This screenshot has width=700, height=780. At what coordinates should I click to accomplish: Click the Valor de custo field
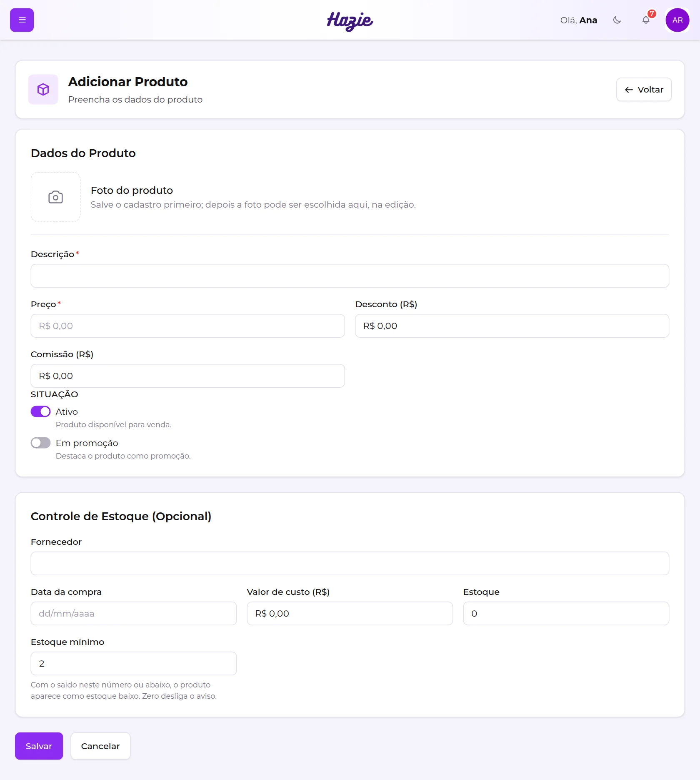tap(350, 613)
